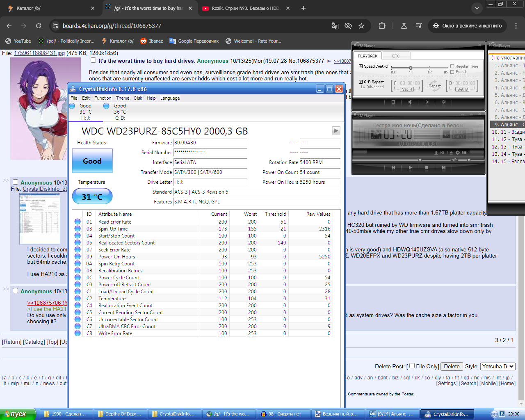Stop playback in KMPlayer main window
Viewport: 525px width, 420px height.
click(x=427, y=167)
